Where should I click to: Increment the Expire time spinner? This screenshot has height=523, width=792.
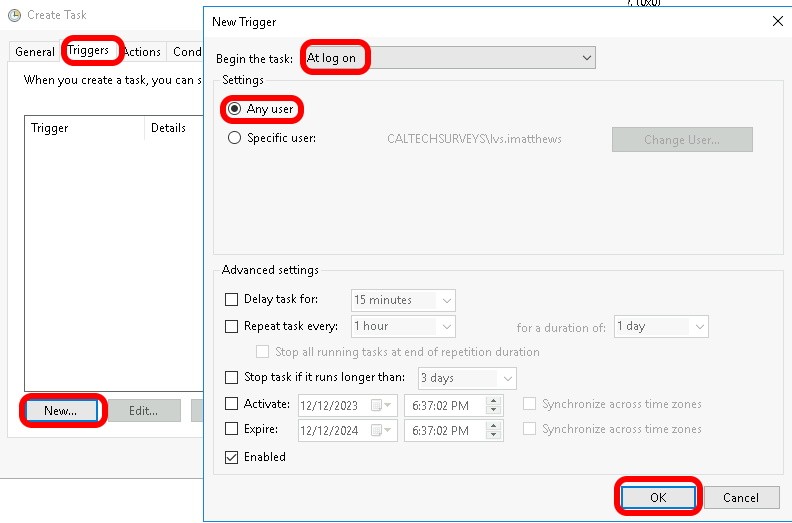492,426
